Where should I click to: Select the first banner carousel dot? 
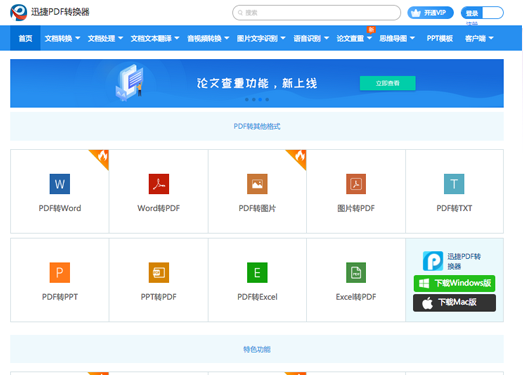coord(246,99)
